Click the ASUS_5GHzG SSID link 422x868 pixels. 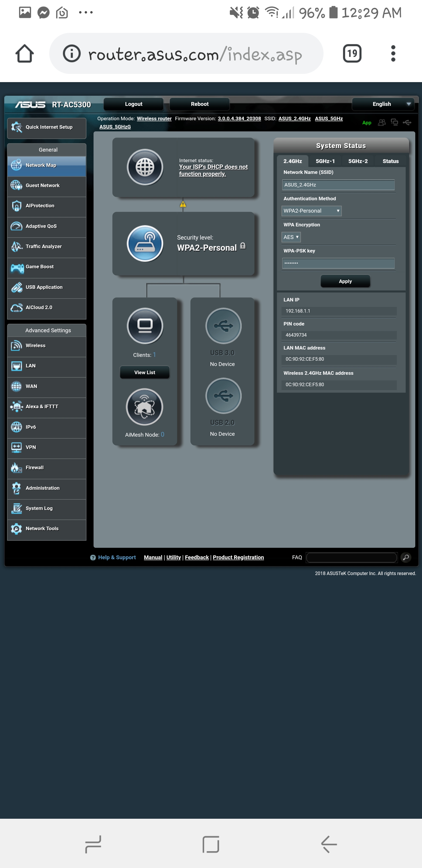(x=115, y=127)
